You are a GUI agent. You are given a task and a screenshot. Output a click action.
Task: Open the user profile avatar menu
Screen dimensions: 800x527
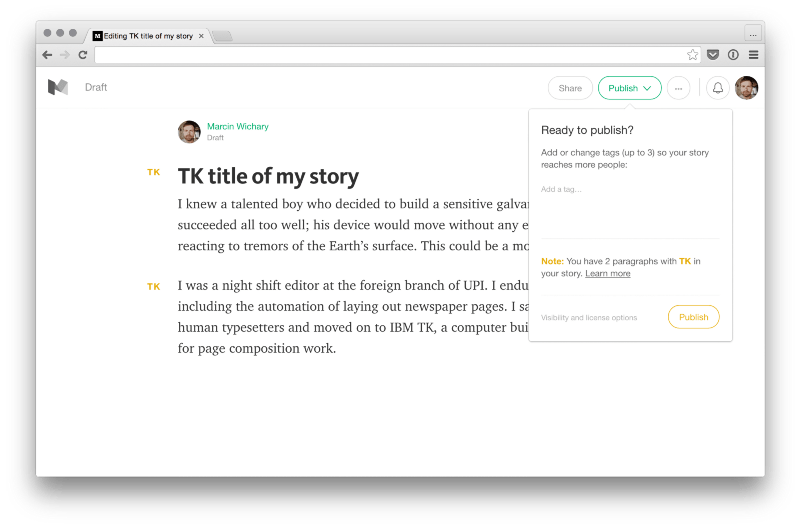point(746,88)
